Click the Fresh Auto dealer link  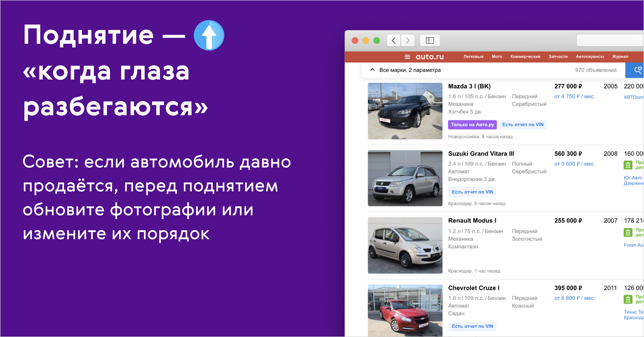[633, 245]
